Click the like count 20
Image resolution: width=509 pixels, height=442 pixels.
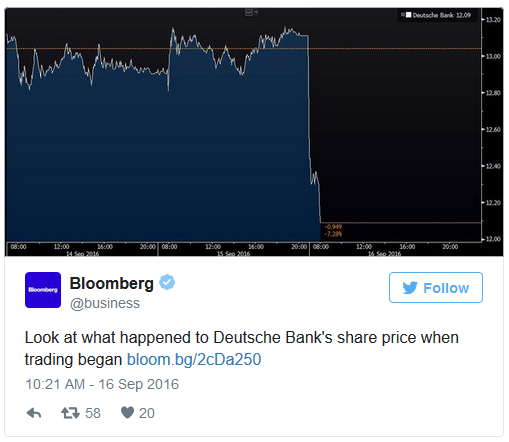tap(147, 413)
